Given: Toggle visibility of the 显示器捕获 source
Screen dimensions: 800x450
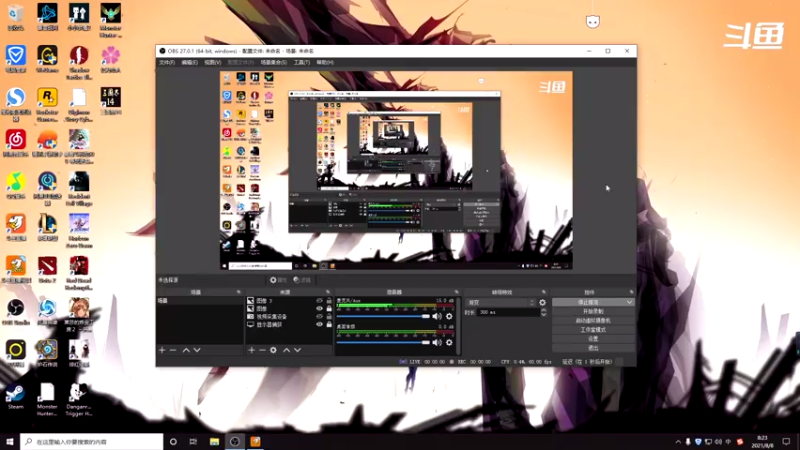Looking at the screenshot, I should tap(319, 324).
